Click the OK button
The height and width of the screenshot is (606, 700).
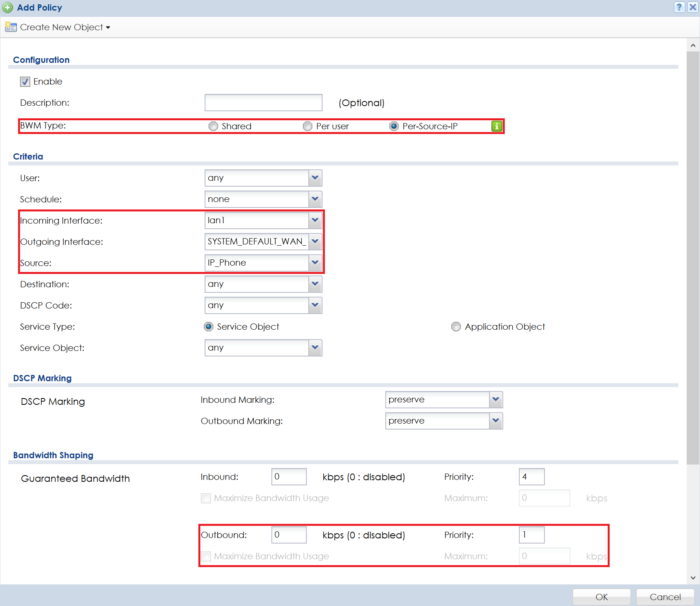click(601, 597)
